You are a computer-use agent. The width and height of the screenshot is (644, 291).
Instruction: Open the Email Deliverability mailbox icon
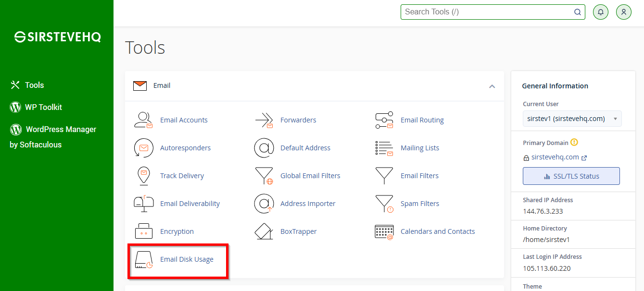pyautogui.click(x=143, y=204)
